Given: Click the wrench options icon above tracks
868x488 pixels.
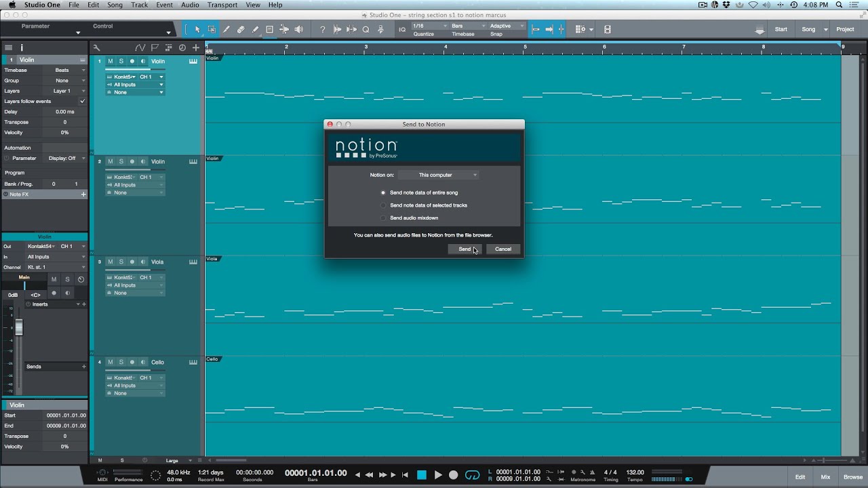Looking at the screenshot, I should (96, 47).
